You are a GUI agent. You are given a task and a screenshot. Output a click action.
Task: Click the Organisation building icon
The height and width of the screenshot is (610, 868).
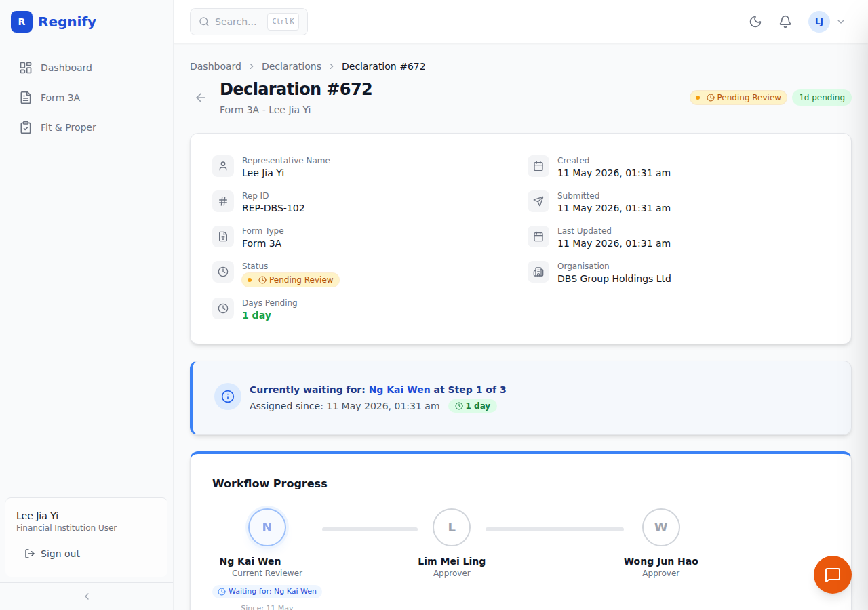click(x=538, y=272)
